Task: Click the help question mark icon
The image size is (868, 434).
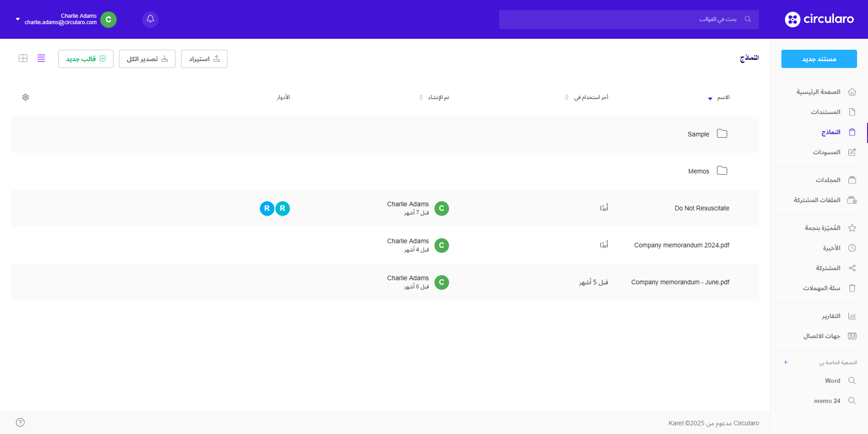Action: (20, 423)
